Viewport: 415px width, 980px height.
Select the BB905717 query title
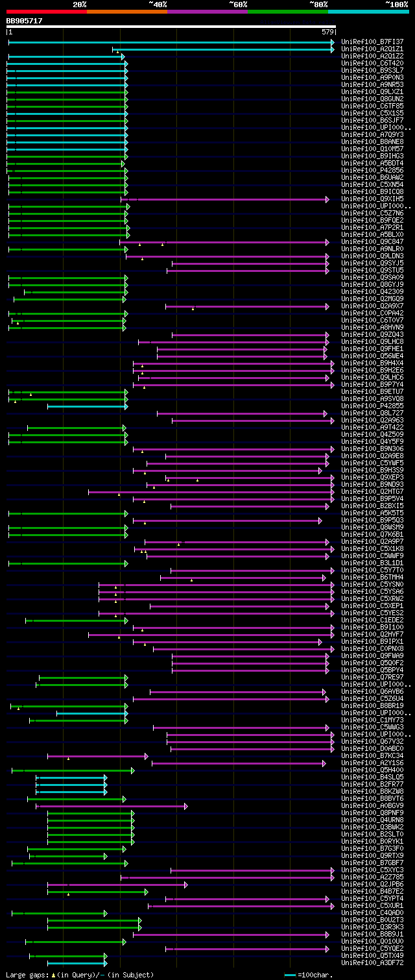pos(25,21)
